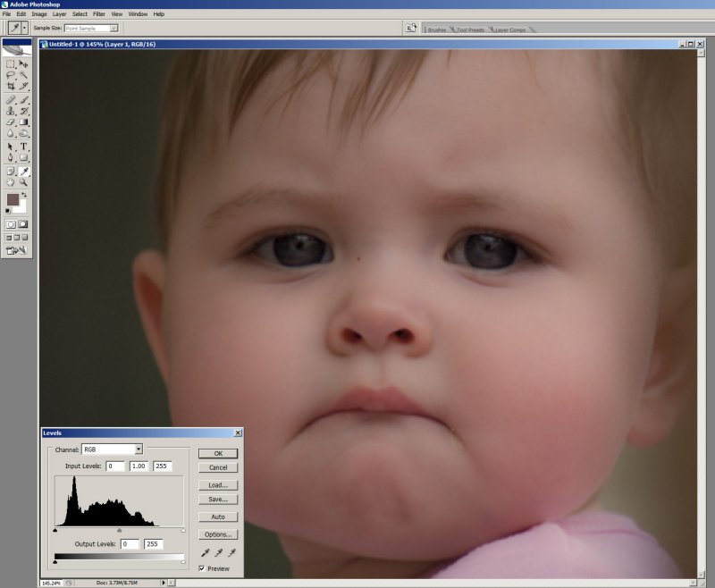Pick the Set Black Point eyedropper
Image resolution: width=715 pixels, height=588 pixels.
(x=206, y=553)
